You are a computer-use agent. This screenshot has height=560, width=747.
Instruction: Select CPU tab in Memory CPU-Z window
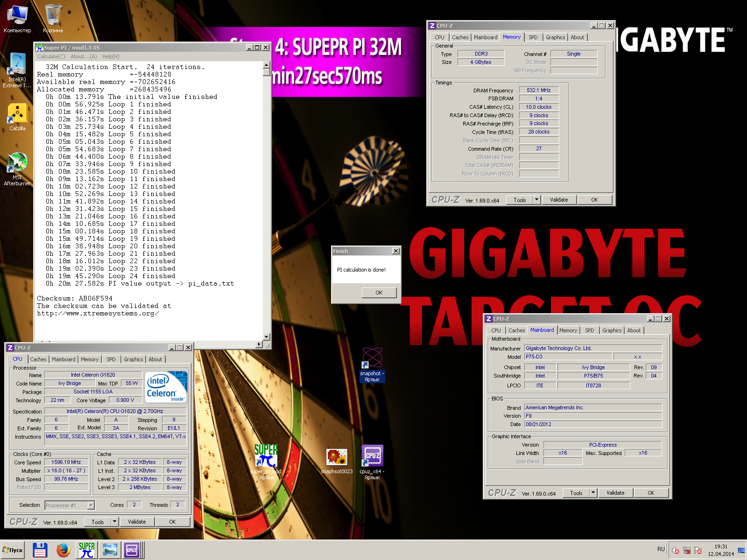(x=439, y=37)
